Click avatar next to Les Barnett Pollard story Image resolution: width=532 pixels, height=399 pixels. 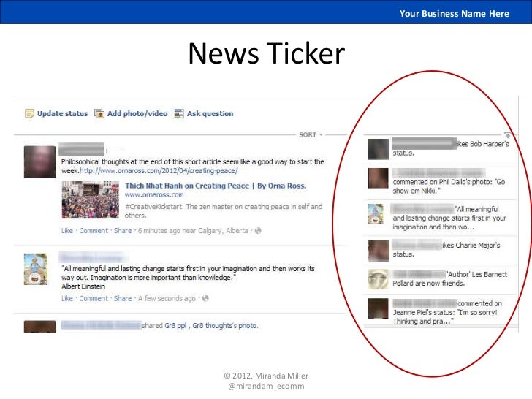(379, 279)
